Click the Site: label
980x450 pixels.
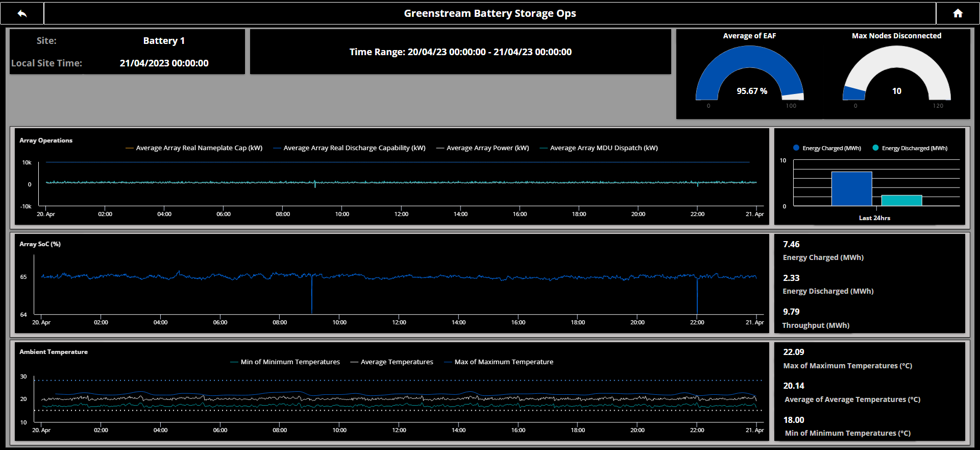[46, 41]
